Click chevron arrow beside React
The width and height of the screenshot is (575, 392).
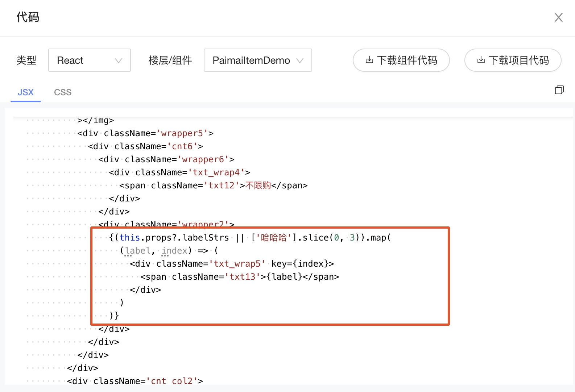point(119,61)
